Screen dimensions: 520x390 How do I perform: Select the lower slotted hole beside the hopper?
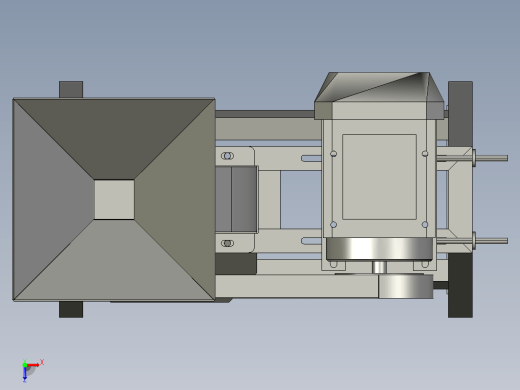click(x=227, y=243)
